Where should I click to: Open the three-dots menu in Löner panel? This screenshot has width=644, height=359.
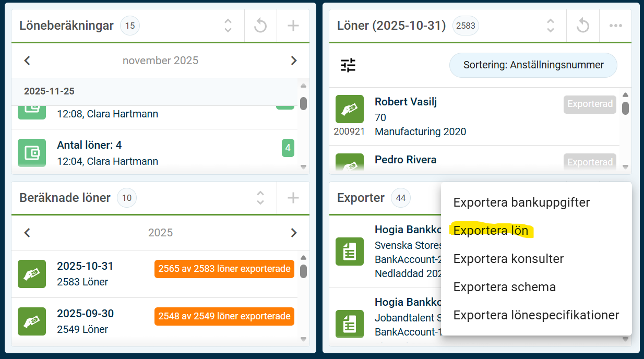616,26
